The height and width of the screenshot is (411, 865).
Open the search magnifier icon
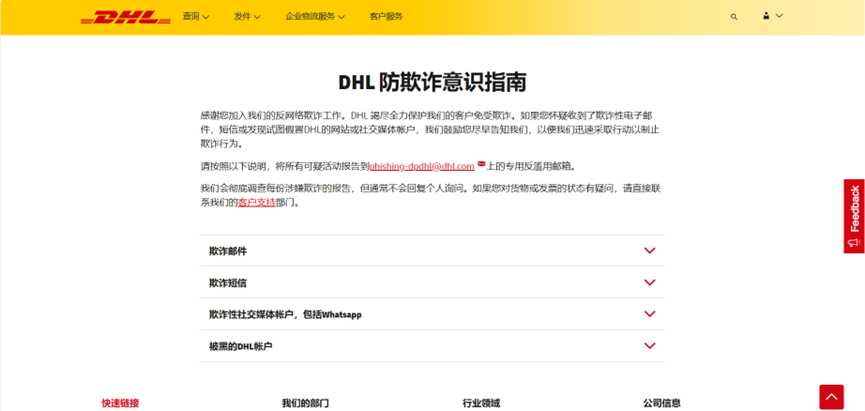(734, 17)
